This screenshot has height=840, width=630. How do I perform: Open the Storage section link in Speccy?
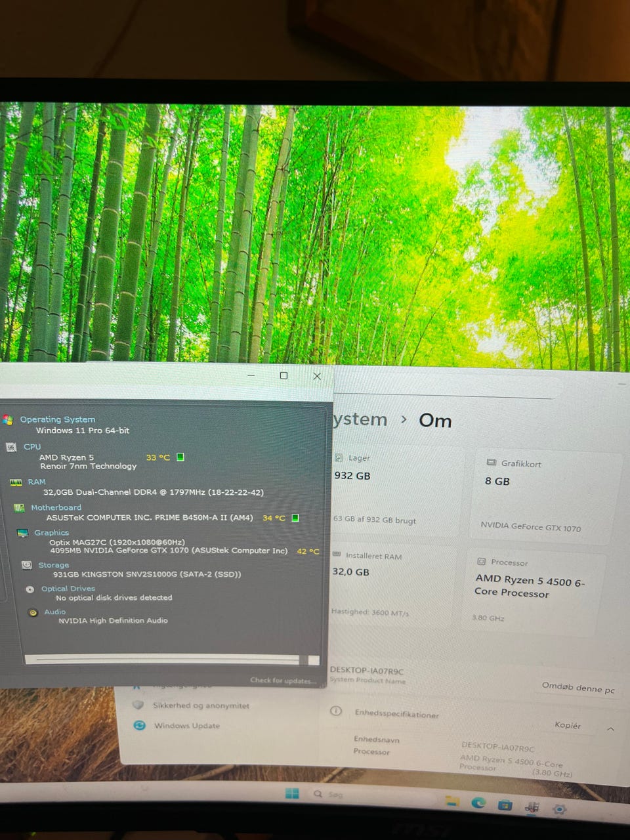tap(53, 565)
